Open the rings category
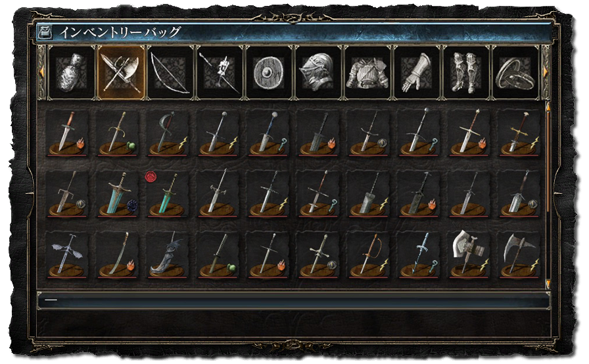 click(516, 73)
